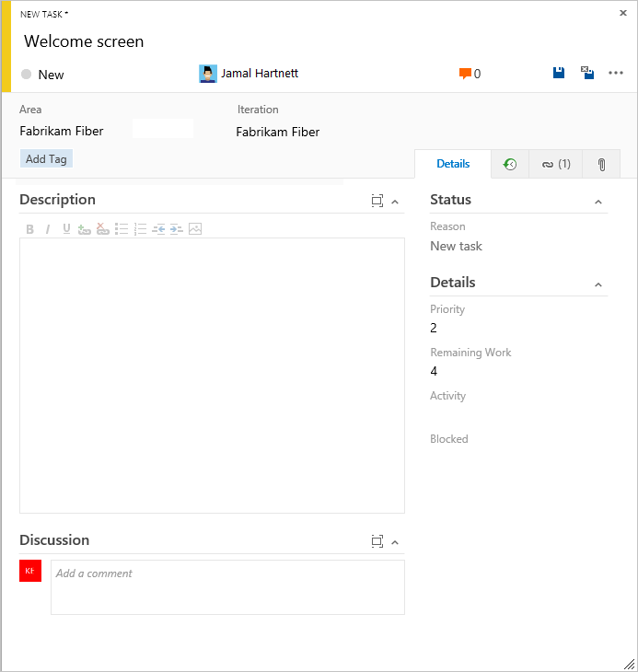Toggle Underline formatting in Description toolbar
Screen dimensions: 638x672
(x=66, y=229)
